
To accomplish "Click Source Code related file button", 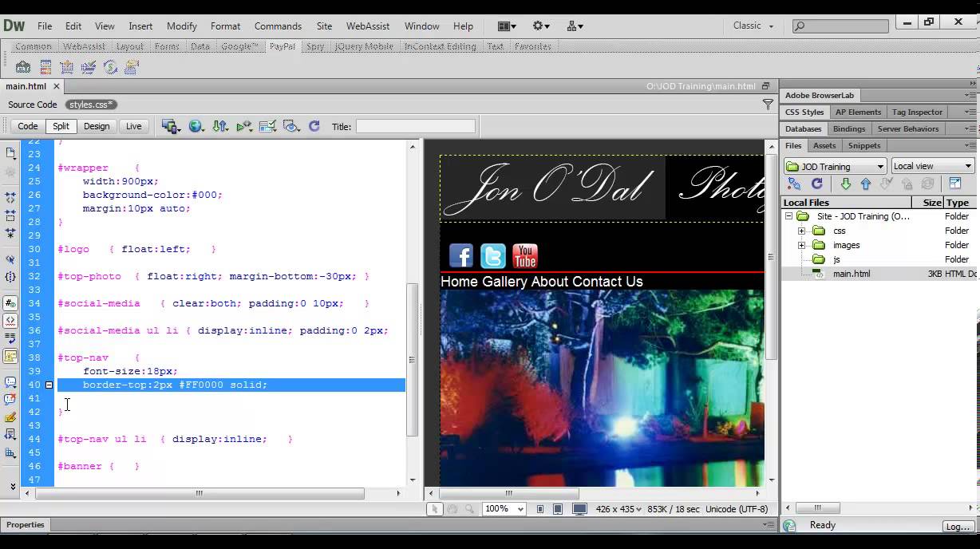I will (x=33, y=105).
